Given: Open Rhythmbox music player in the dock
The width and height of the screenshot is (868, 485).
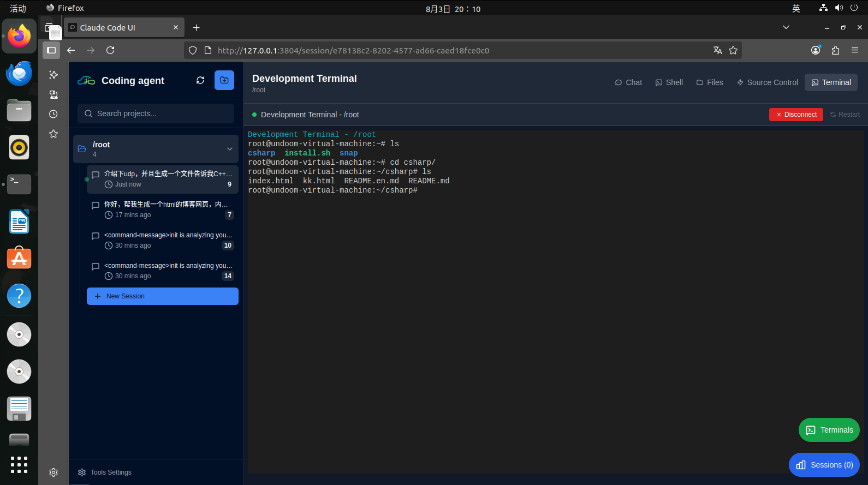Looking at the screenshot, I should point(19,147).
